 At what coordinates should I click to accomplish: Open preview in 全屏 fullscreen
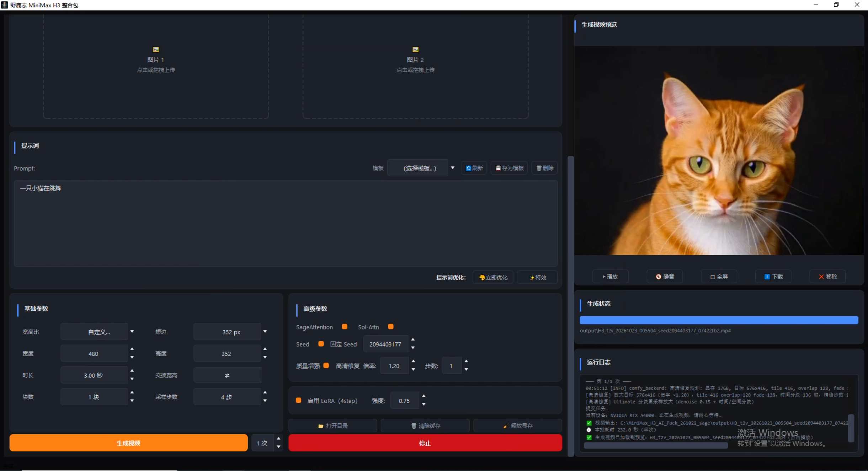[x=719, y=277]
